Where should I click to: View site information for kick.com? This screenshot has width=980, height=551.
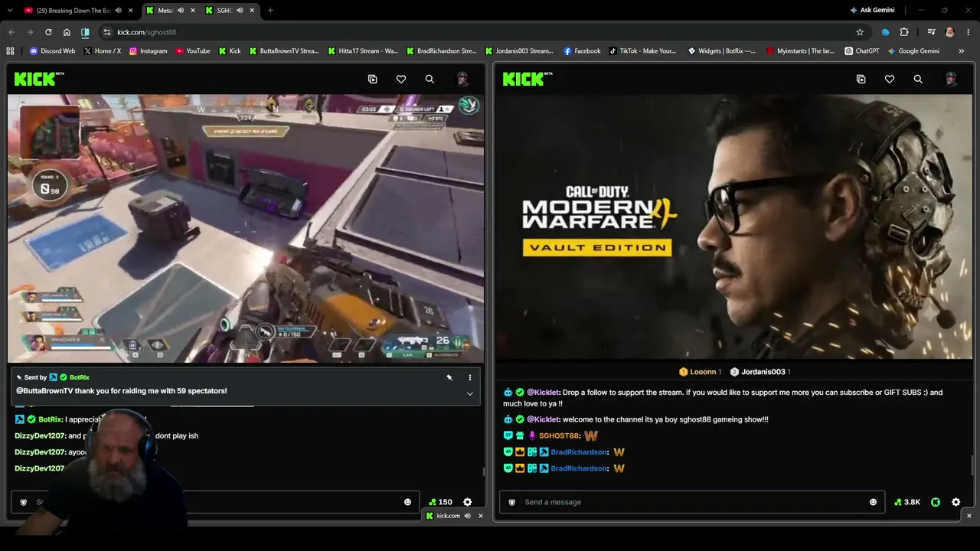(x=107, y=32)
